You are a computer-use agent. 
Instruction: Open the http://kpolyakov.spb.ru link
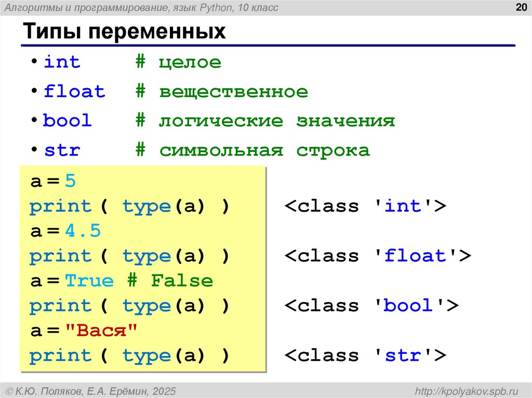(x=467, y=391)
